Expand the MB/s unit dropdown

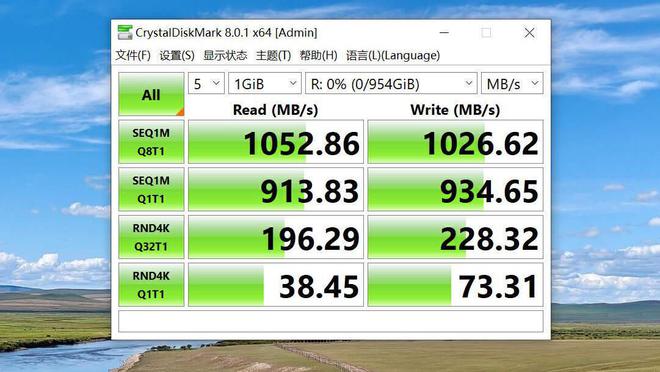click(512, 83)
